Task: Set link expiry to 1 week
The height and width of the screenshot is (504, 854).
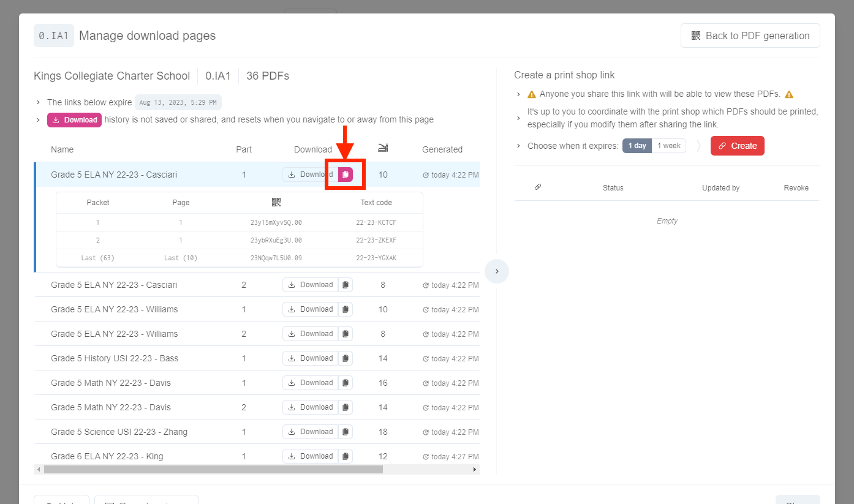Action: pyautogui.click(x=669, y=146)
